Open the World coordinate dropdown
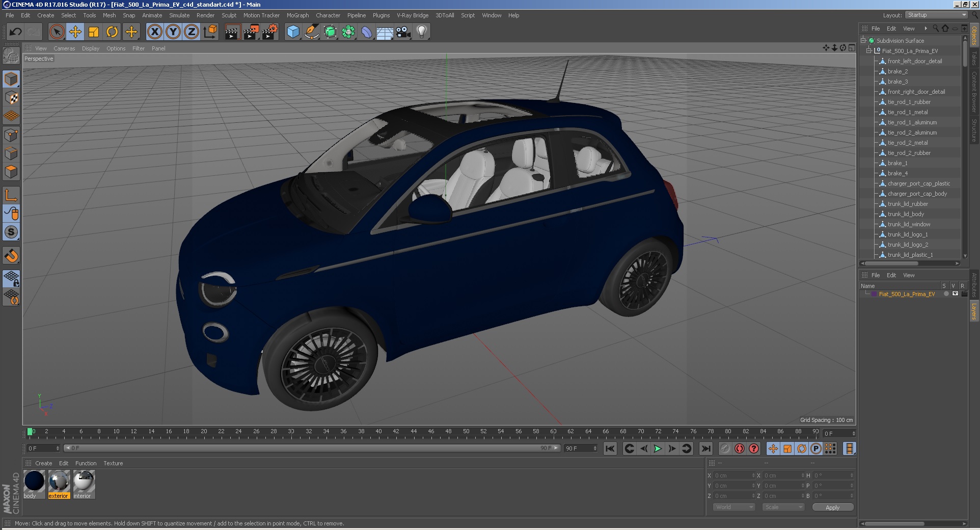Image resolution: width=980 pixels, height=530 pixels. 733,507
